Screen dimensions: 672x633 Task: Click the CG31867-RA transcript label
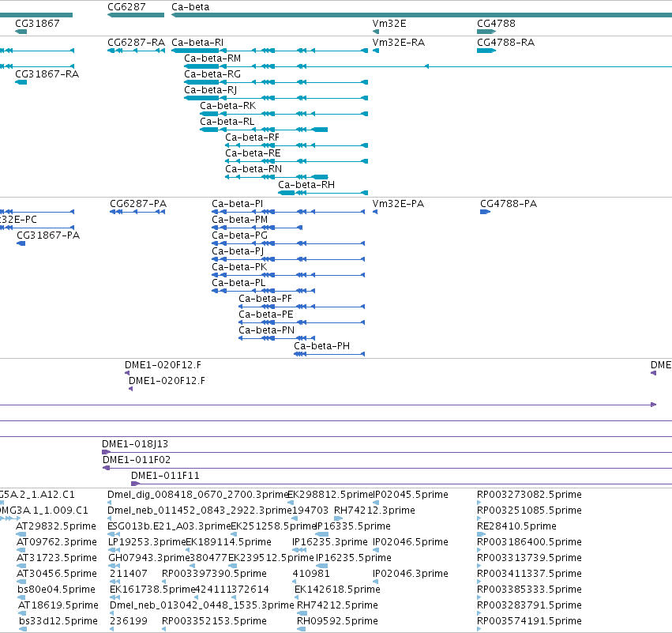click(x=47, y=73)
